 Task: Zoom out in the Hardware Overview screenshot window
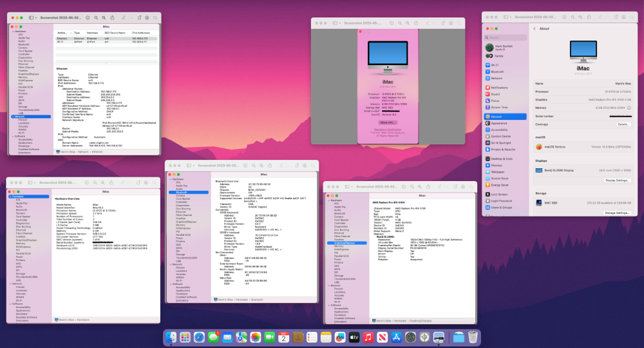(x=95, y=182)
